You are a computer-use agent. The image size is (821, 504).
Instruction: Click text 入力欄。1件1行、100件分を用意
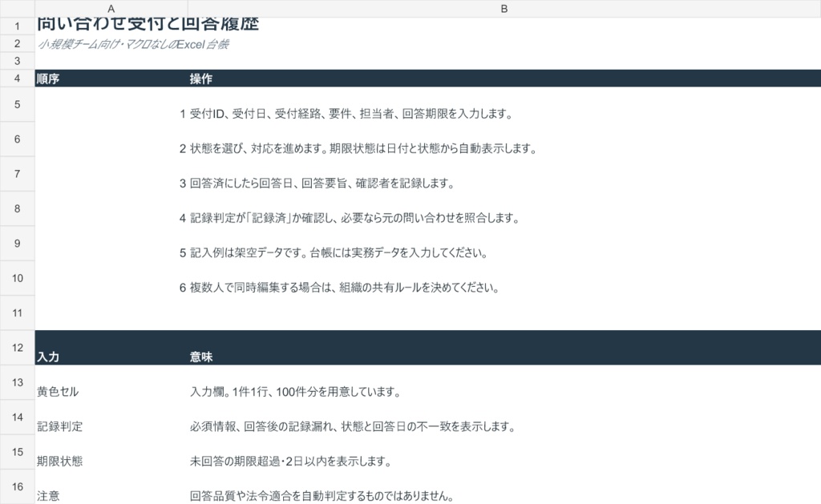point(295,392)
